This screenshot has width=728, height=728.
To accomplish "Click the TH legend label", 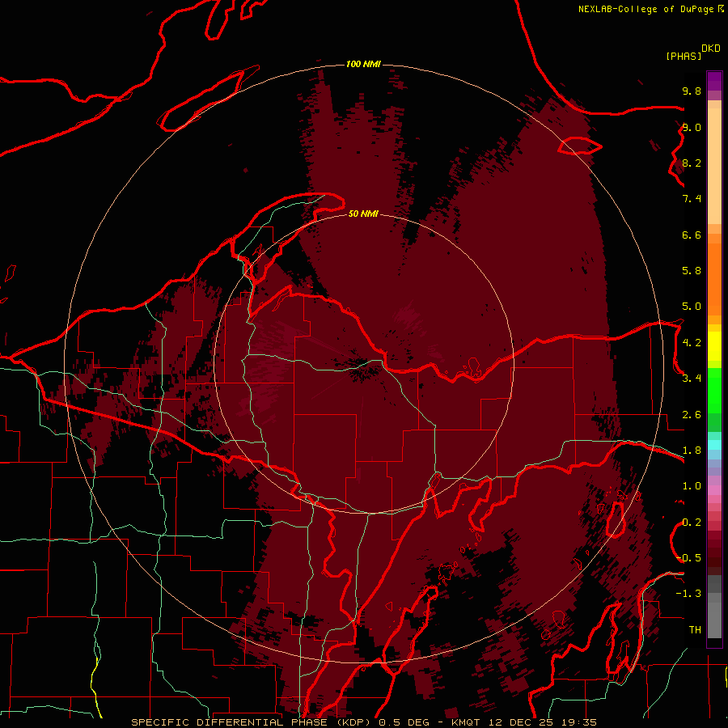I will point(695,630).
